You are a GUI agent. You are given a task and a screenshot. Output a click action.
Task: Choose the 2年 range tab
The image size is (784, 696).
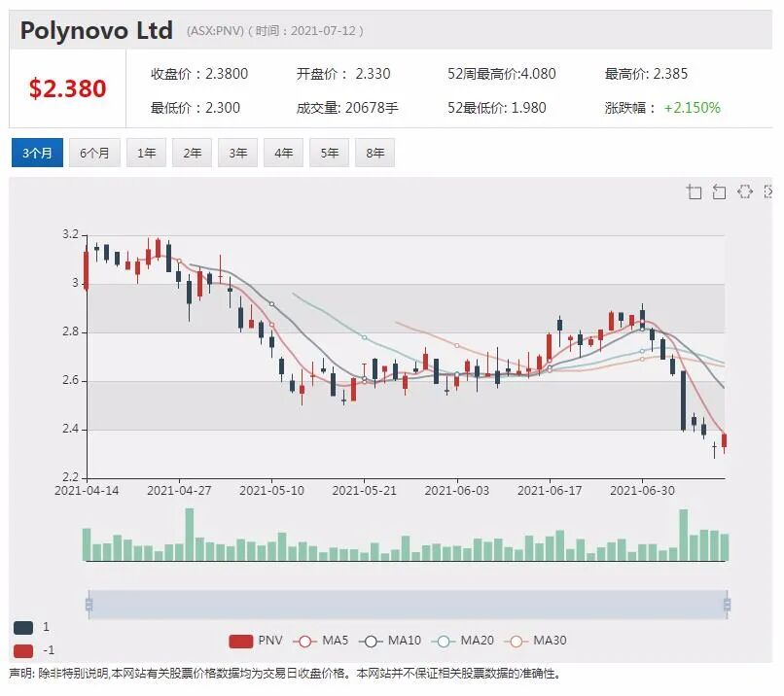192,153
